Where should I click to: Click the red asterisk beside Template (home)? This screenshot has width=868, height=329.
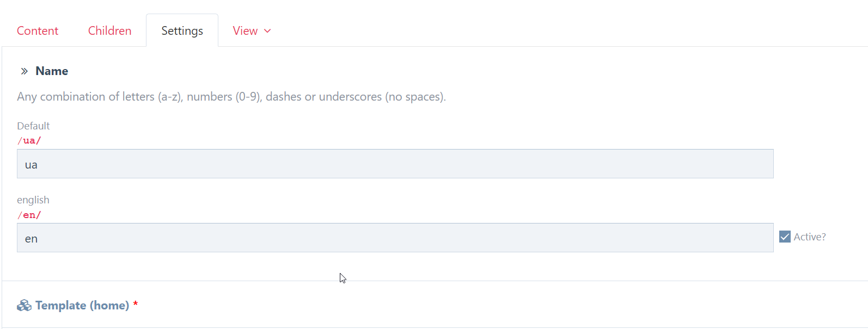tap(135, 305)
